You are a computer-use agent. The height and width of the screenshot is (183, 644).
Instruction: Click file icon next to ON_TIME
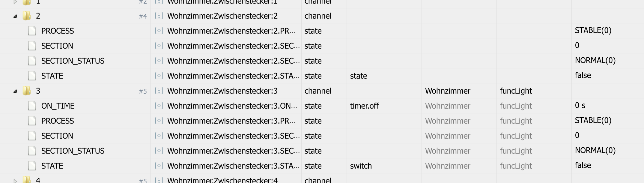32,106
